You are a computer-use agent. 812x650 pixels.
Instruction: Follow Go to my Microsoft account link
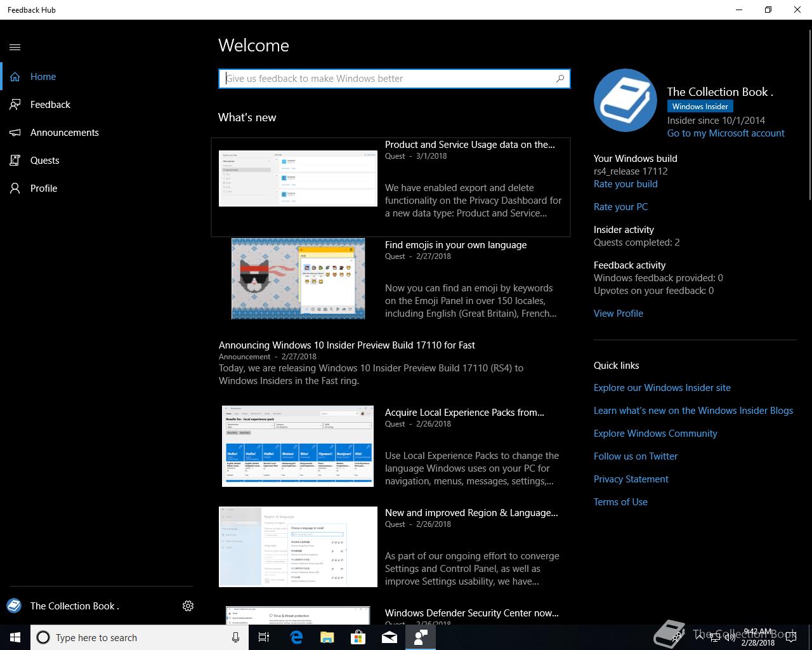click(726, 133)
